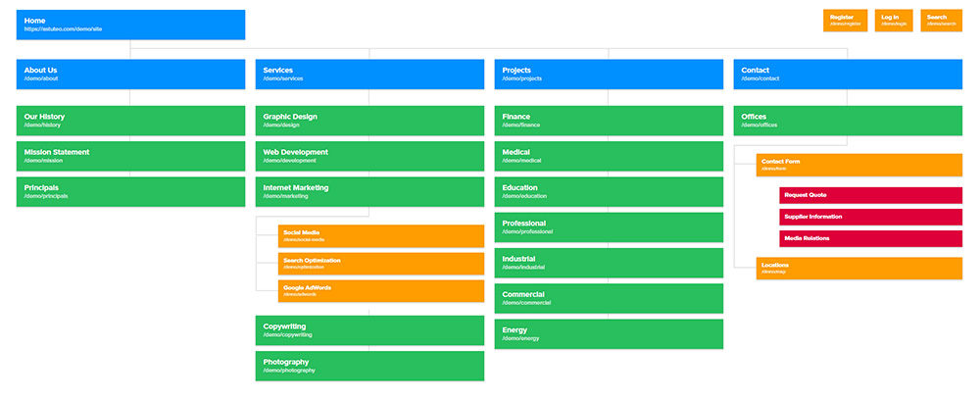Click the Projects section node

click(x=609, y=74)
